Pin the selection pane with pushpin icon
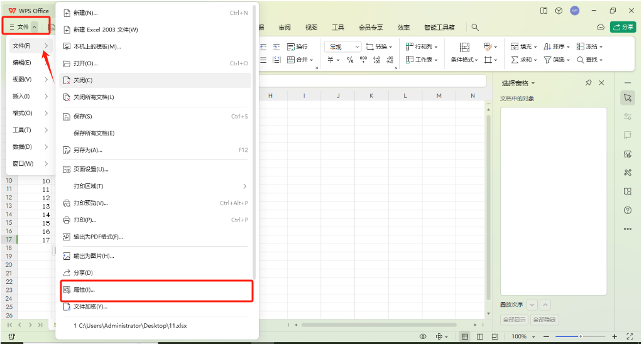Image resolution: width=644 pixels, height=344 pixels. pos(588,83)
